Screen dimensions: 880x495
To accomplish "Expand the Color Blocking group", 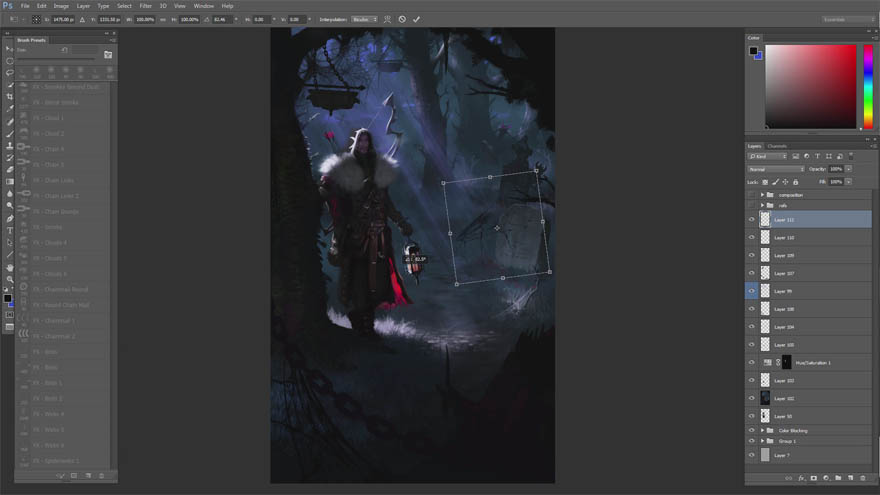I will [x=762, y=430].
